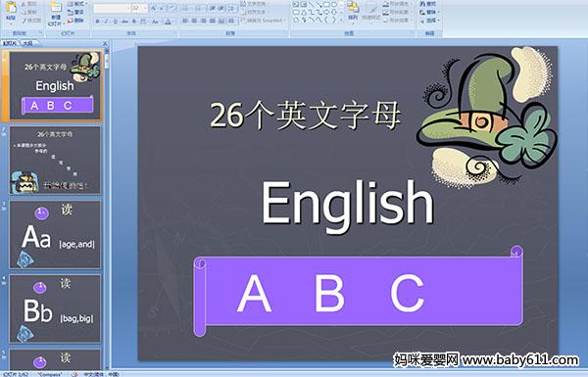Toggle Justify text alignment

pyautogui.click(x=213, y=21)
